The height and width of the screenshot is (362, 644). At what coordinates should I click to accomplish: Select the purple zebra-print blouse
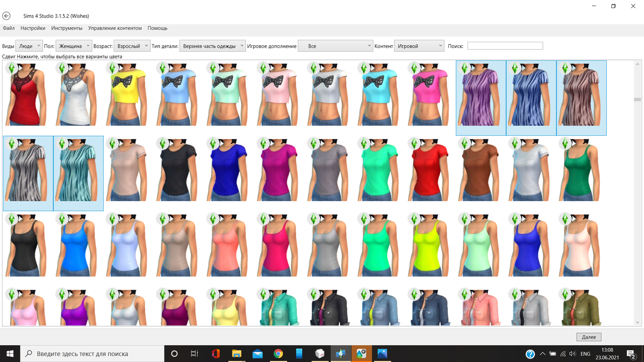481,98
